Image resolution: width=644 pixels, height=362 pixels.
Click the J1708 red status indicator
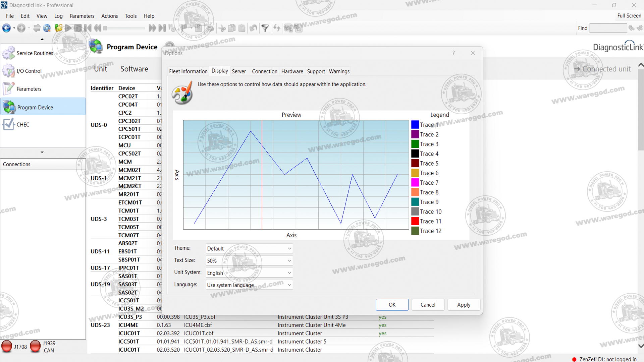pyautogui.click(x=7, y=346)
